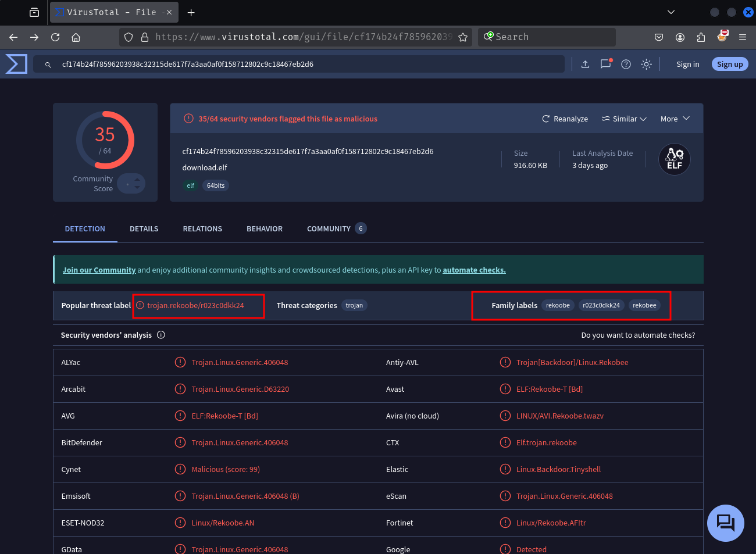This screenshot has width=756, height=554.
Task: Click the Sign up button
Action: tap(729, 65)
